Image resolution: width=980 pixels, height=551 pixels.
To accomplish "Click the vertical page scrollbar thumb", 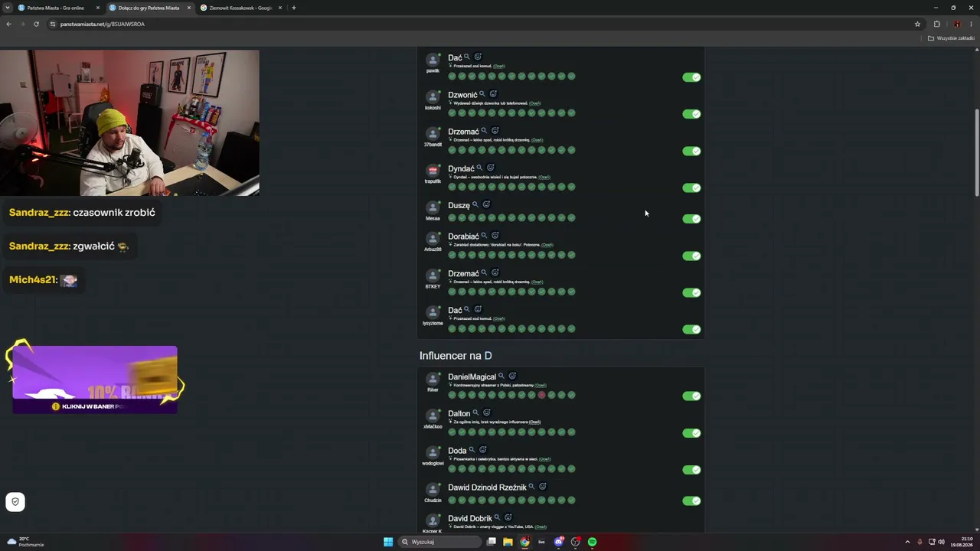I will point(976,153).
